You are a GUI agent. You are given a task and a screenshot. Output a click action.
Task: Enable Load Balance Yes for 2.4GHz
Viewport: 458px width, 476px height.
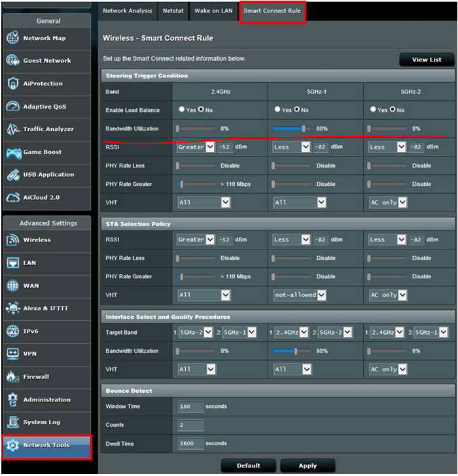[182, 109]
